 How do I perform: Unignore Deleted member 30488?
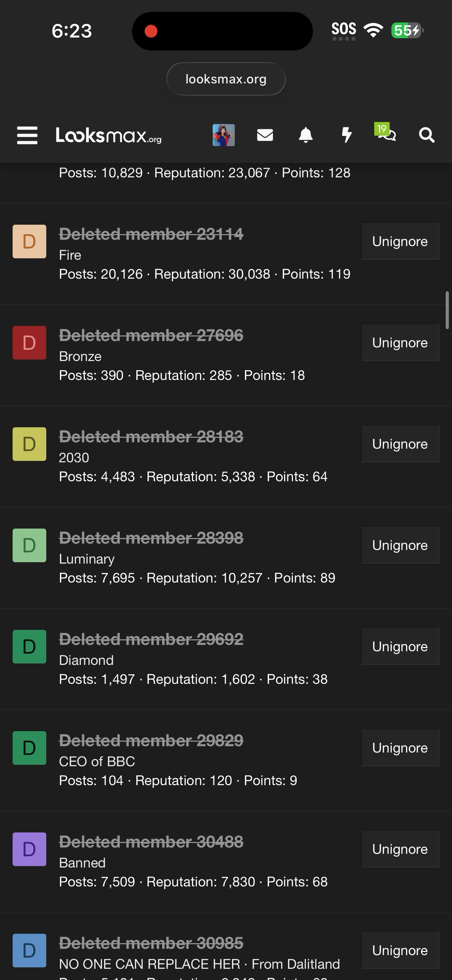coord(400,849)
